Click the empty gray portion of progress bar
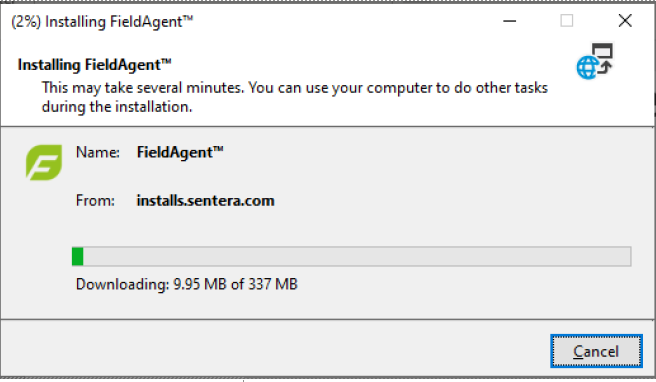656x382 pixels. pyautogui.click(x=357, y=256)
